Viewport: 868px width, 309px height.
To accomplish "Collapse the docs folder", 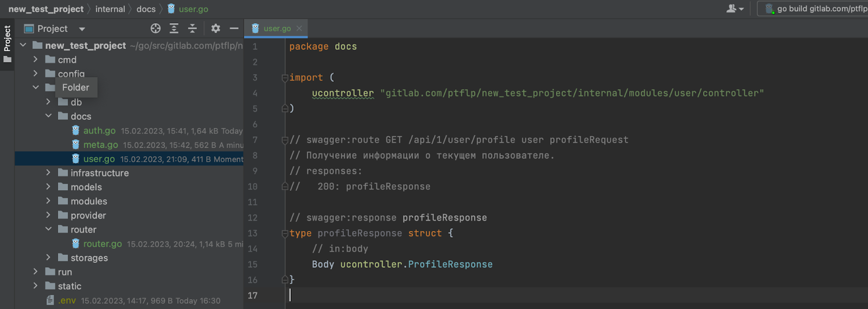I will click(48, 116).
